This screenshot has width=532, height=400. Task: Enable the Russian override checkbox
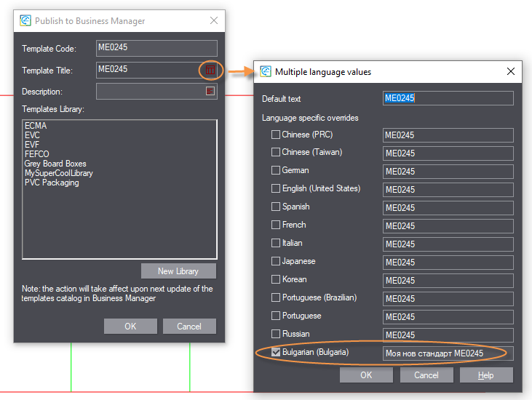(x=276, y=335)
